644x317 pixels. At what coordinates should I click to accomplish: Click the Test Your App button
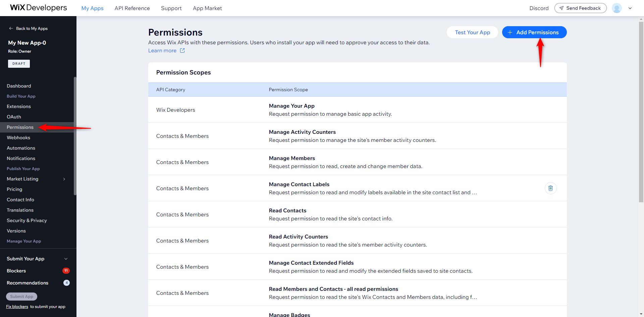(472, 32)
